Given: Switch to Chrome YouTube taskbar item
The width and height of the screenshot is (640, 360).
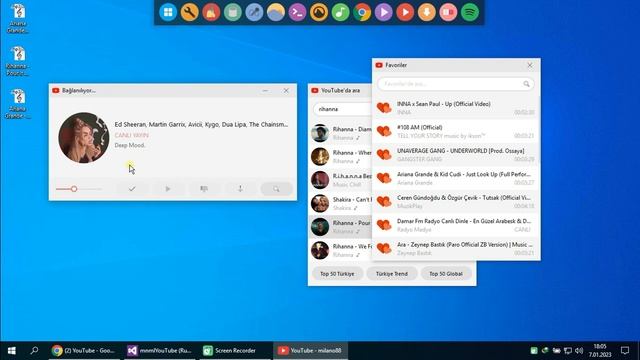Looking at the screenshot, I should (84, 351).
